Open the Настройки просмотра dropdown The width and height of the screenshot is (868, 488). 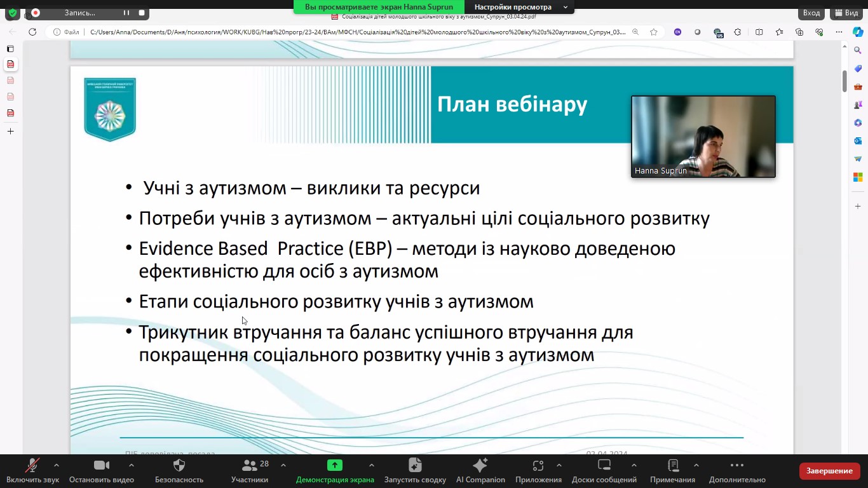[517, 7]
